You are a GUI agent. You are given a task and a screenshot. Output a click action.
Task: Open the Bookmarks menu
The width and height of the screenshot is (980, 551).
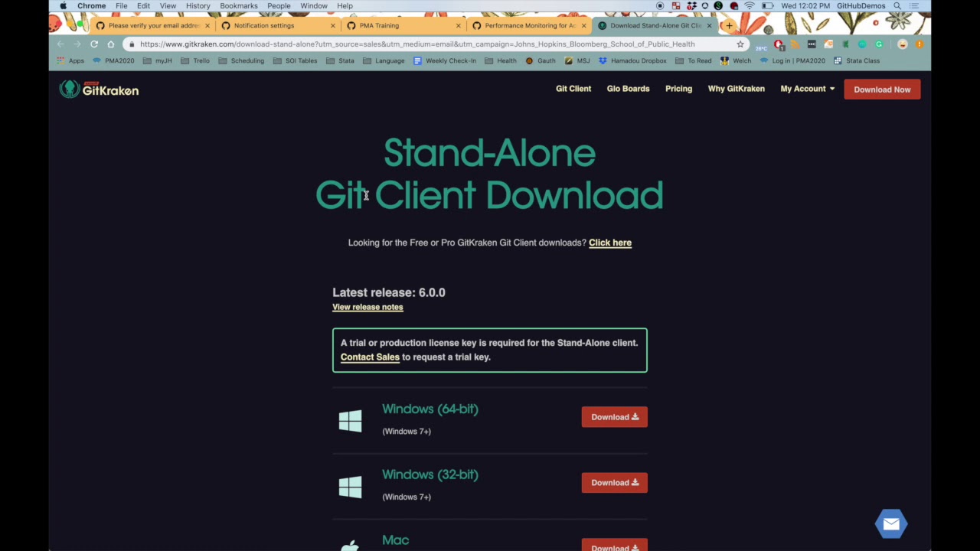click(239, 6)
